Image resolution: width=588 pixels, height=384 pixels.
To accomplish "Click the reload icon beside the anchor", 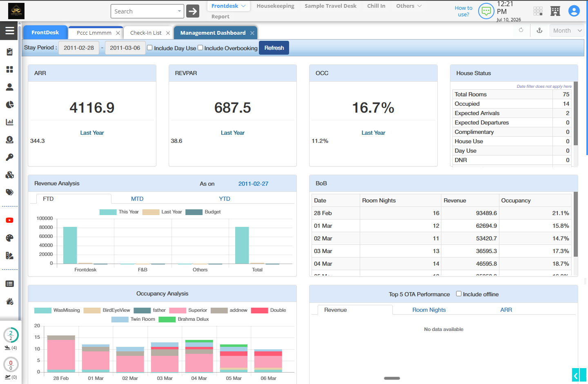I will [x=521, y=30].
